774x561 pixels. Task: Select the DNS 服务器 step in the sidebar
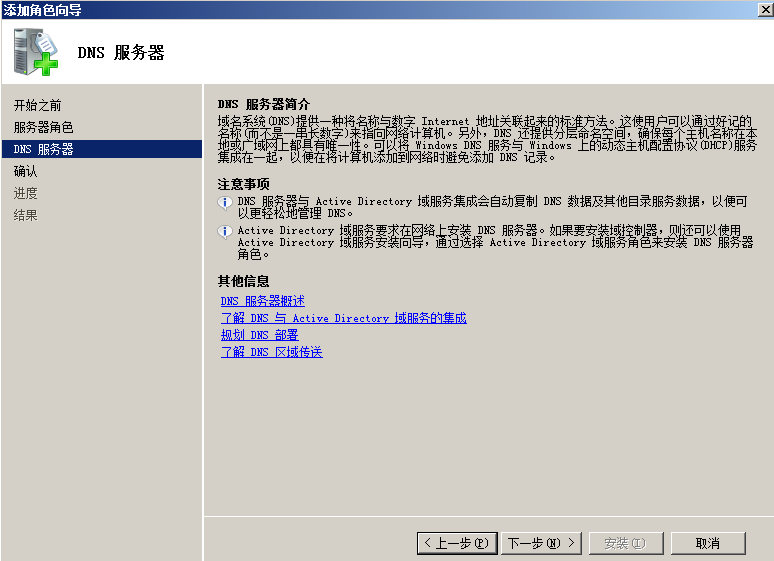coord(102,149)
